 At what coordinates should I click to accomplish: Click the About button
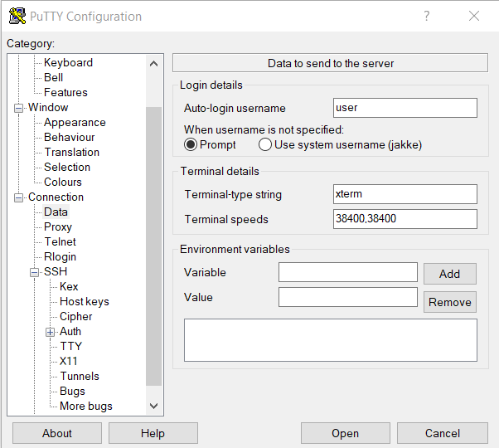tap(57, 433)
